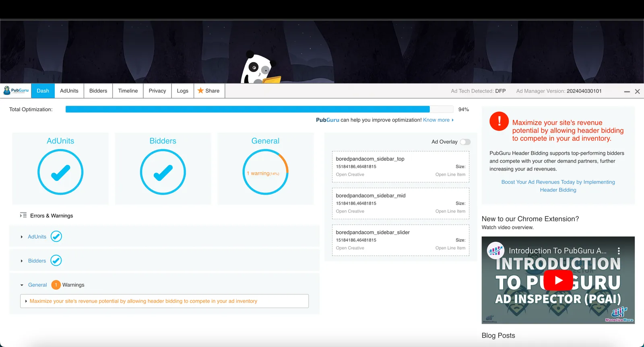This screenshot has height=347, width=644.
Task: Click the video channel avatar icon
Action: (x=495, y=250)
